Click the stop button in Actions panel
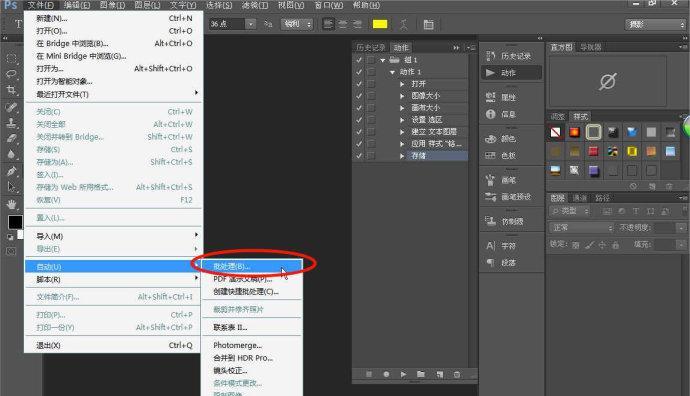 [x=369, y=374]
